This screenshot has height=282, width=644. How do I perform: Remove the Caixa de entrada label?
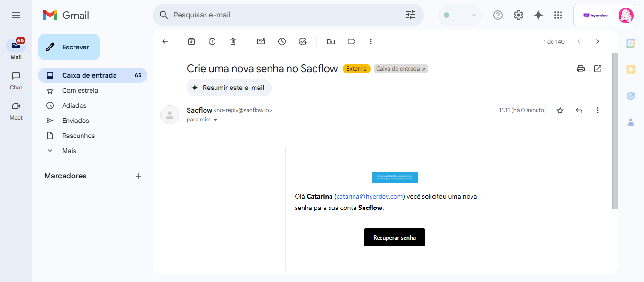[424, 69]
